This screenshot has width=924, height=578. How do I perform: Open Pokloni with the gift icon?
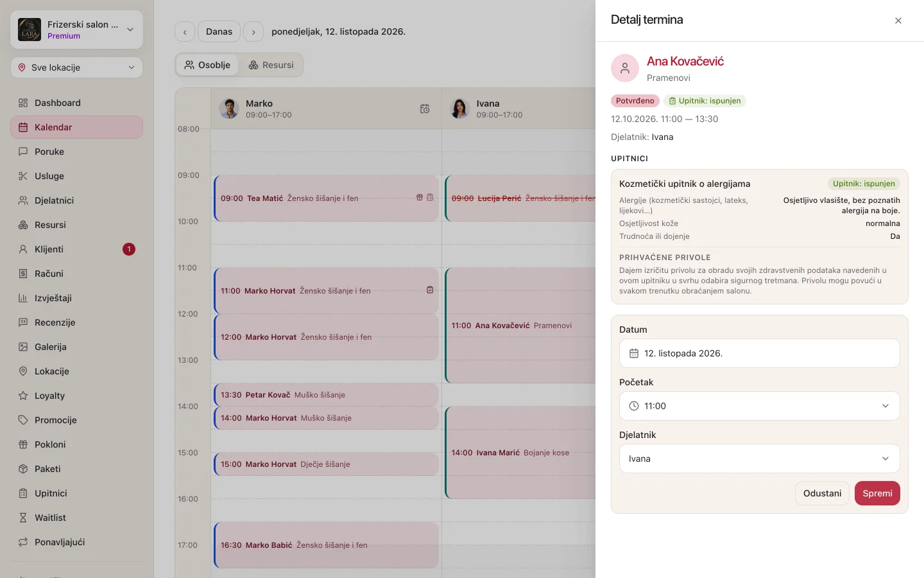click(x=76, y=444)
